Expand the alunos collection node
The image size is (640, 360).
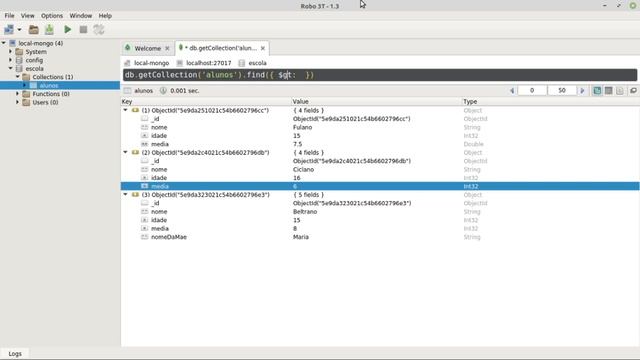[x=24, y=85]
